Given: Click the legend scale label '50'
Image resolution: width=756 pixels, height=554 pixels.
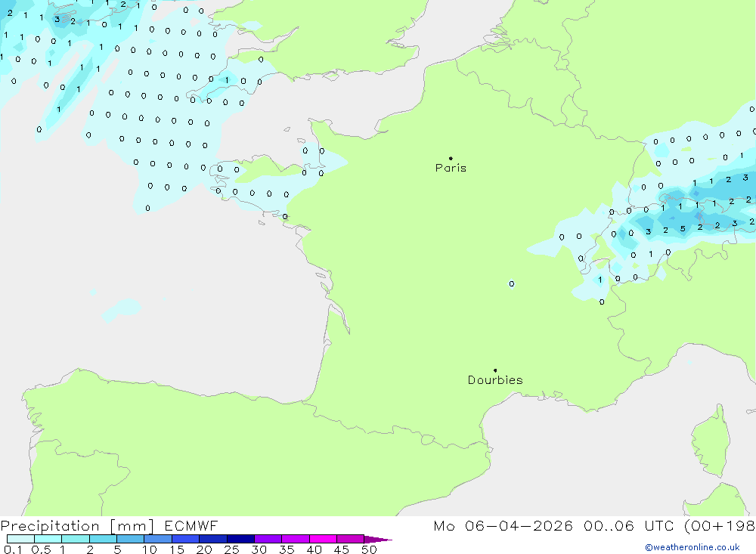Looking at the screenshot, I should 369,549.
